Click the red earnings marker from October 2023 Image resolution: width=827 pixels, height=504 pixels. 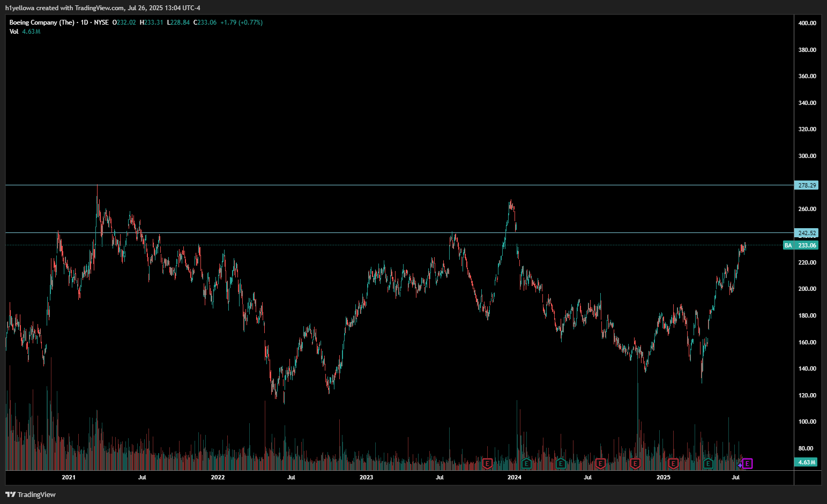tap(487, 463)
